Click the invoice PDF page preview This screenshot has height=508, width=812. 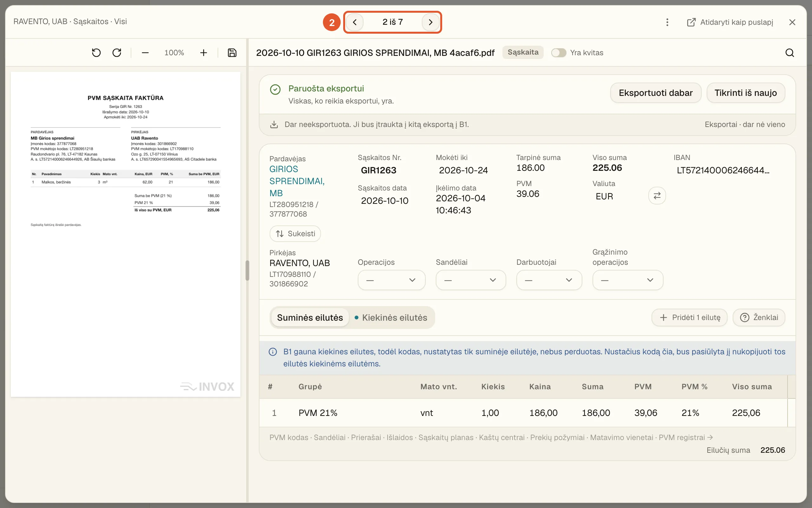[126, 234]
